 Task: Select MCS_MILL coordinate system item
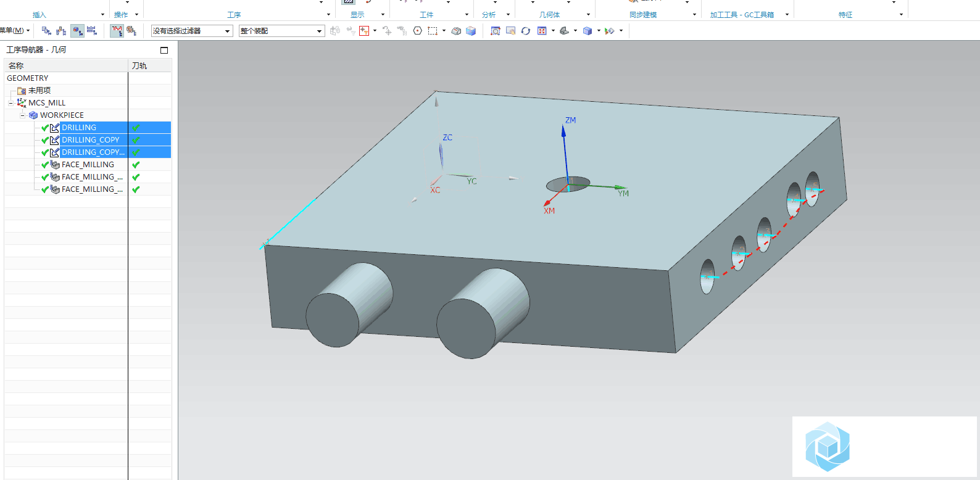47,103
